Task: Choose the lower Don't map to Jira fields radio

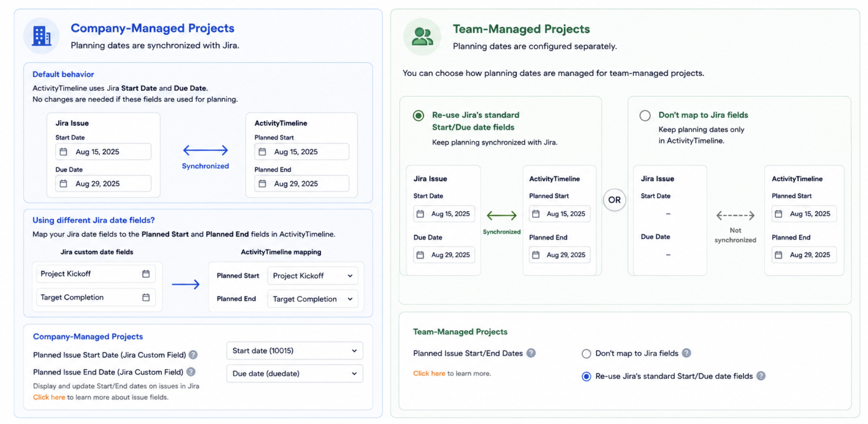Action: click(x=586, y=354)
